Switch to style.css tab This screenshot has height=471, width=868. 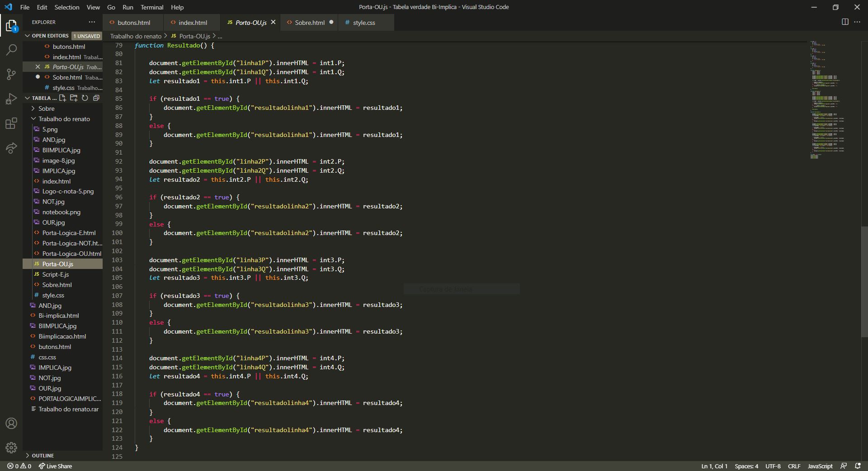pos(366,22)
